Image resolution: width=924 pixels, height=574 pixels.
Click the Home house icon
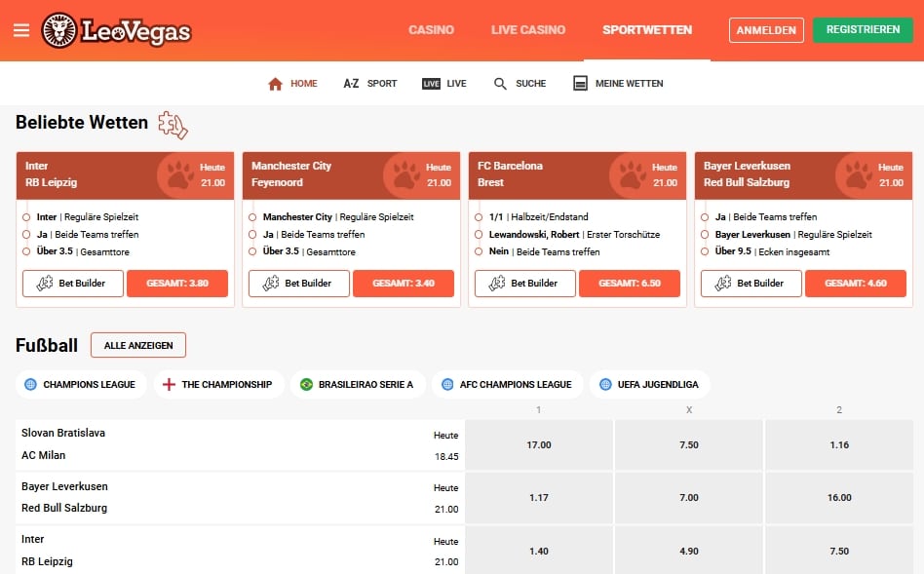[275, 84]
